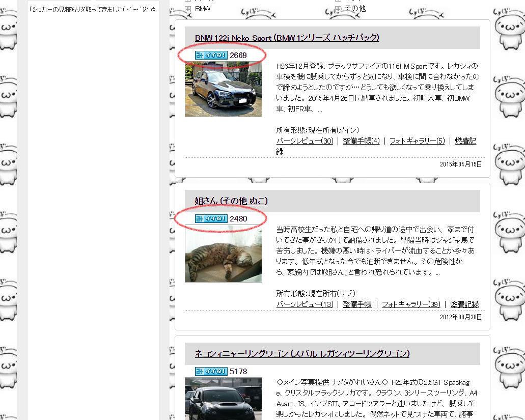Click 所有形態:現在所有(サブ) text
The height and width of the screenshot is (420, 525).
coord(316,294)
